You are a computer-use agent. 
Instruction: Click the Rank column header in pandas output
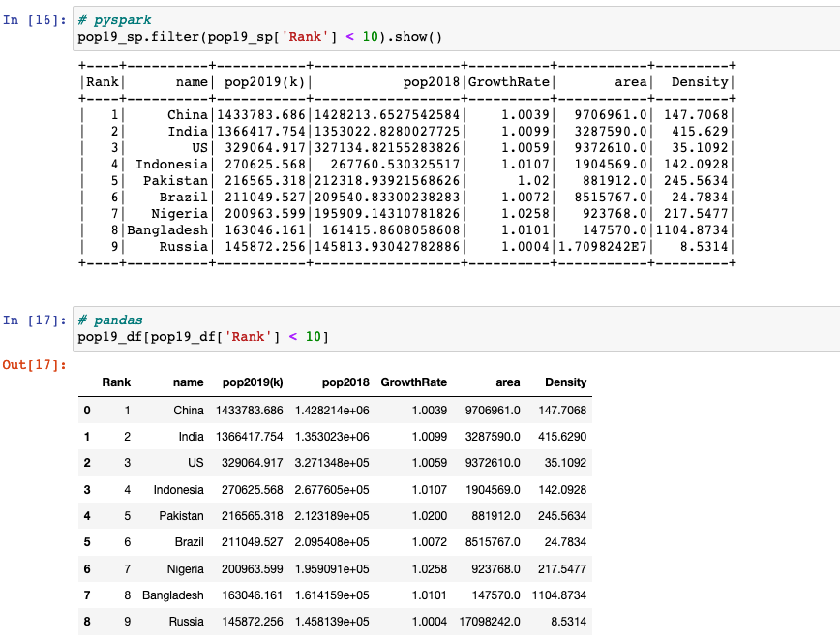click(116, 382)
